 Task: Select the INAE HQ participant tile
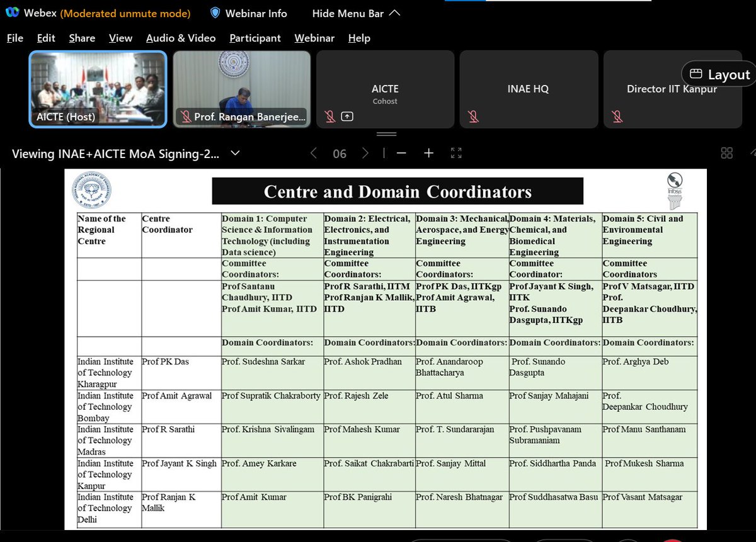(x=529, y=89)
